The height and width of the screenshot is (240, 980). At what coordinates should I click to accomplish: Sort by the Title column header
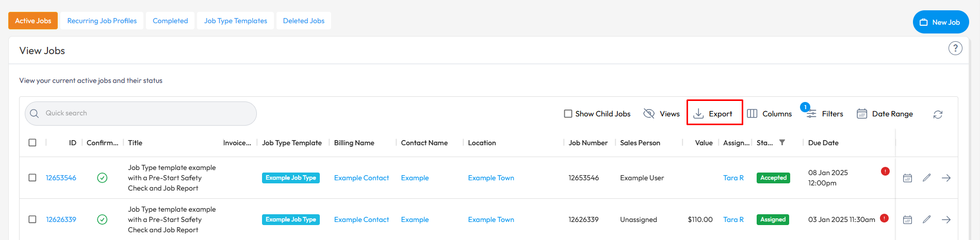coord(135,143)
